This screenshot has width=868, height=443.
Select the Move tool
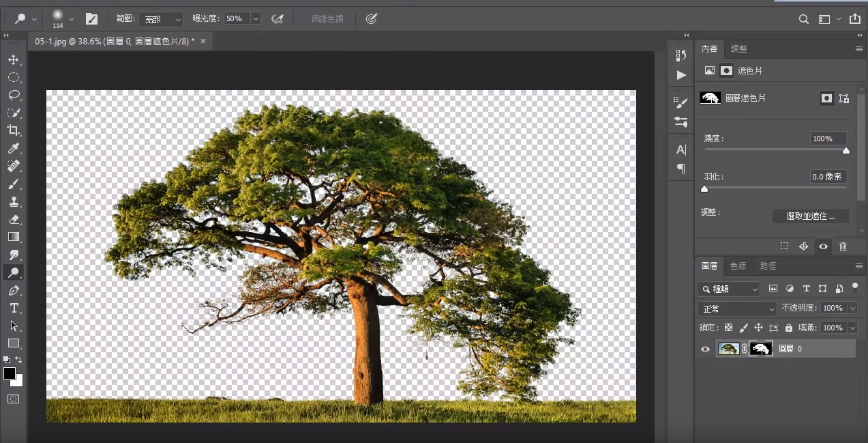[13, 60]
